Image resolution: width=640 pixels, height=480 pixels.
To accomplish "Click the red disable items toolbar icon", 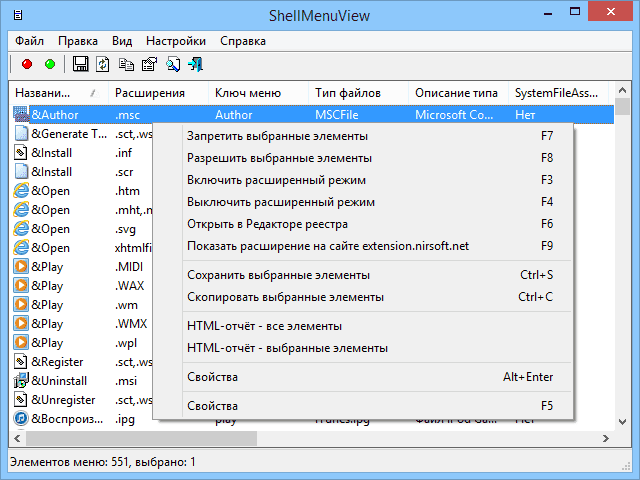I will pos(27,64).
